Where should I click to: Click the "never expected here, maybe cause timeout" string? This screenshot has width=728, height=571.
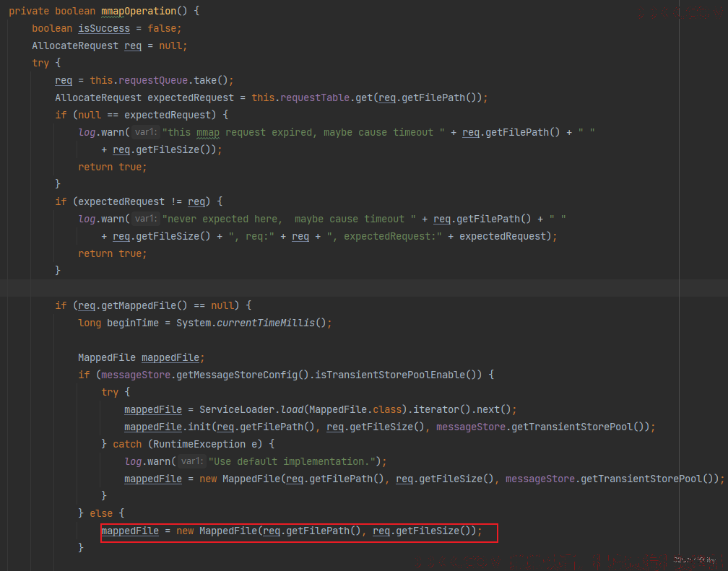[x=289, y=219]
